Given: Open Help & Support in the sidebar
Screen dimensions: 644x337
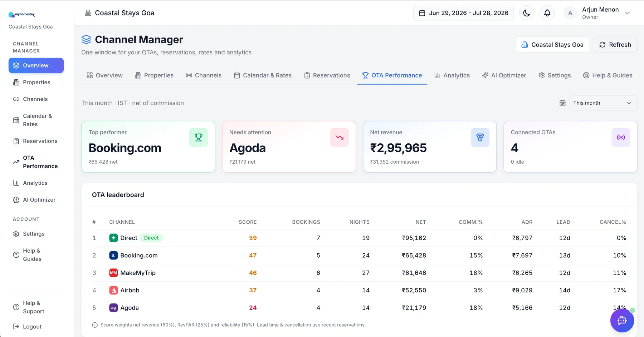Looking at the screenshot, I should tap(36, 307).
